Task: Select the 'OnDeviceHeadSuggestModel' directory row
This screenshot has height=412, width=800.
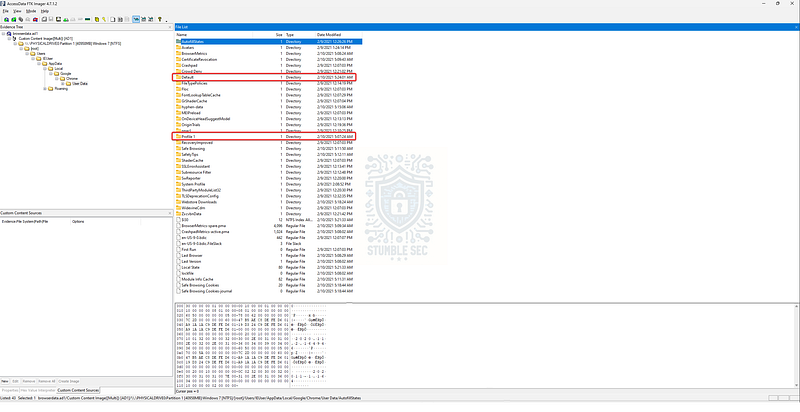Action: [268, 119]
